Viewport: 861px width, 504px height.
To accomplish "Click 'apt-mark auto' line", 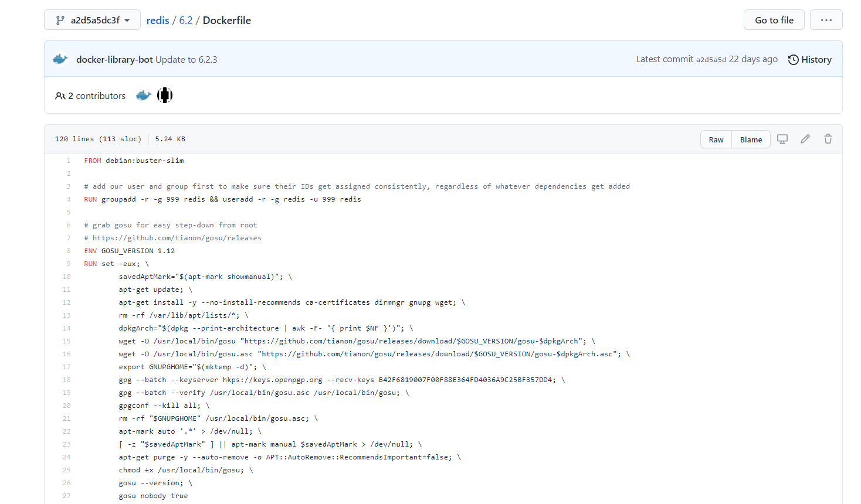I will click(x=190, y=431).
